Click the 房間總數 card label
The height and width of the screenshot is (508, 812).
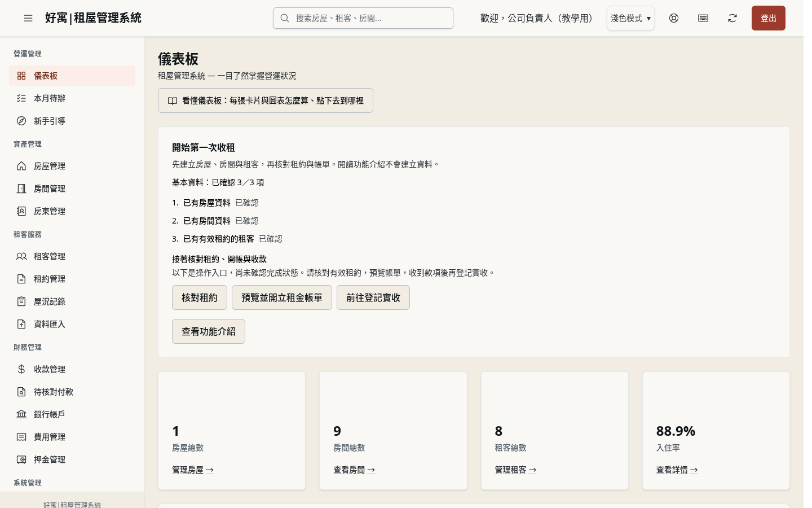[349, 448]
